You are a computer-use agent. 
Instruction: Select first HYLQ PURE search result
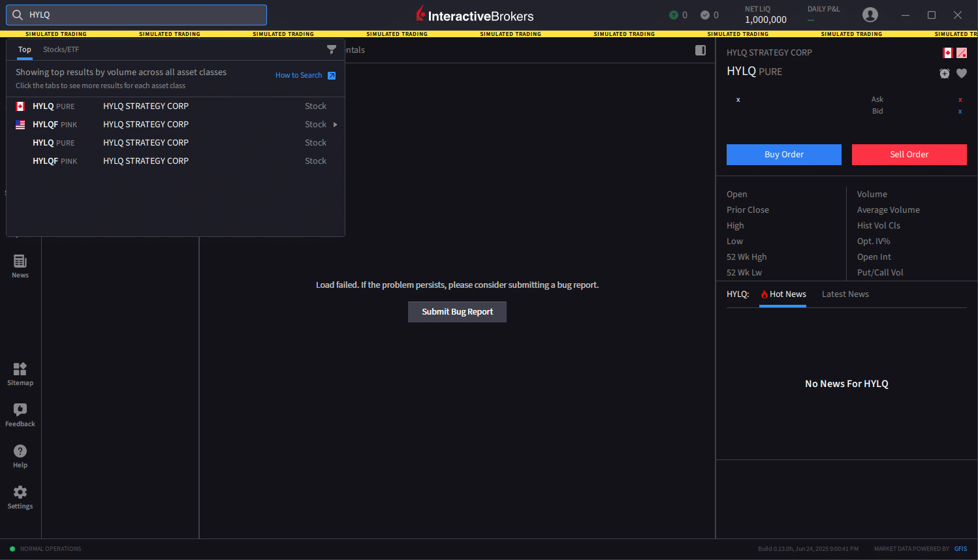coord(176,106)
